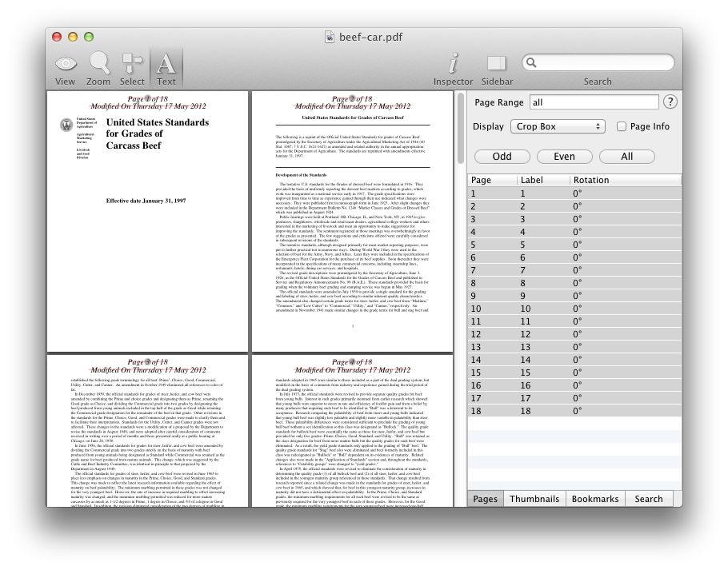Click the help question mark button
The height and width of the screenshot is (570, 728).
(x=670, y=102)
